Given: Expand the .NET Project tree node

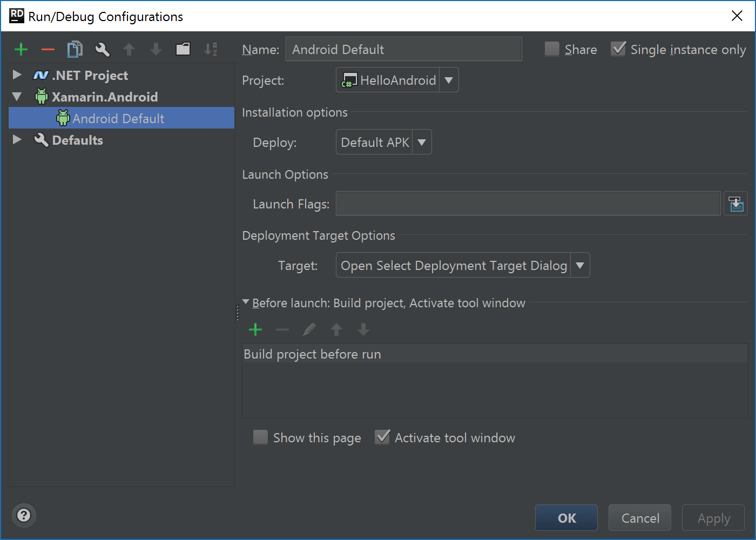Looking at the screenshot, I should coord(17,75).
